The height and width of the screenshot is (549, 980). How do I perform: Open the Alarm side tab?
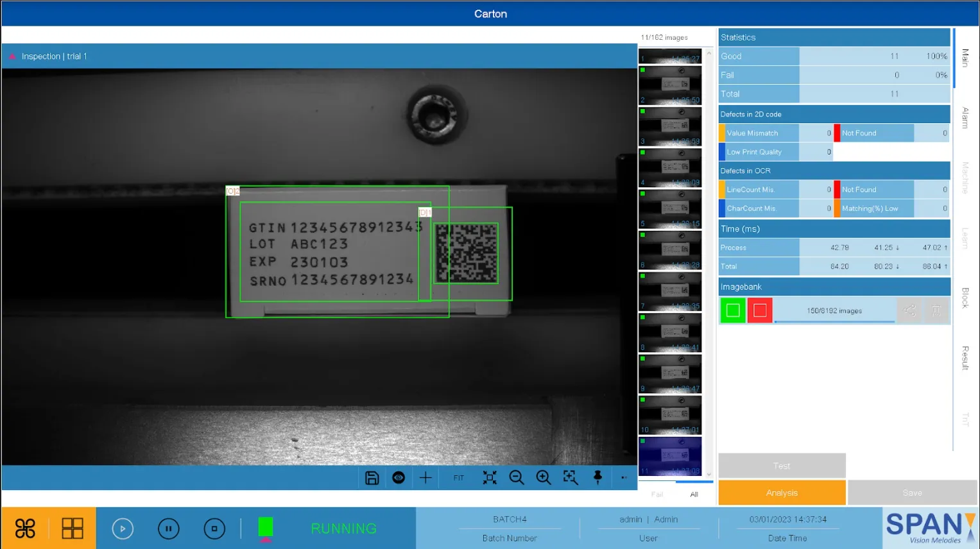(965, 118)
